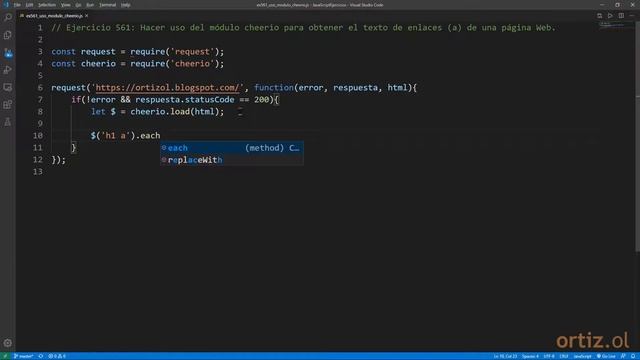Viewport: 640px width, 360px height.
Task: Click the Run Code play icon
Action: (610, 16)
